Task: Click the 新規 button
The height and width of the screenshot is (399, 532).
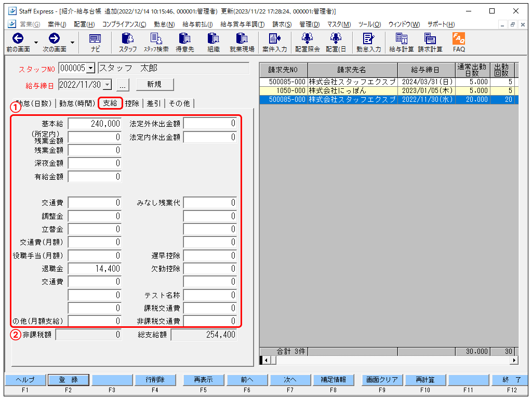Action: [x=154, y=85]
